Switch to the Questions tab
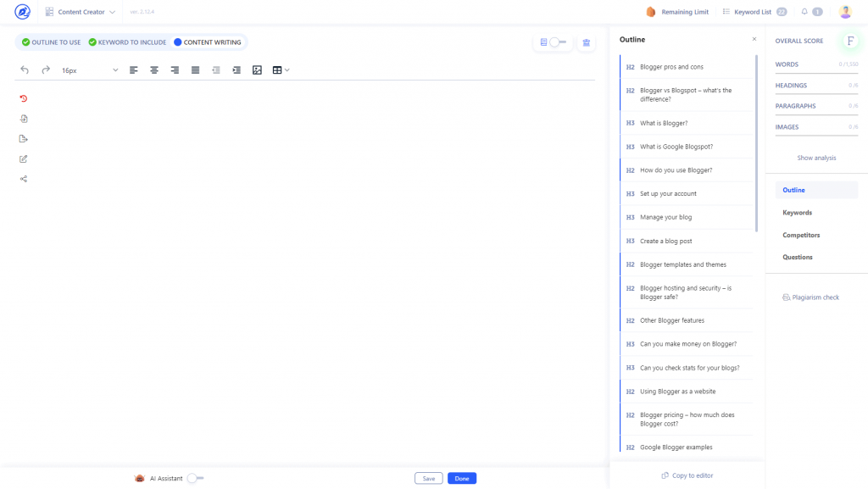The height and width of the screenshot is (489, 868). pos(797,258)
